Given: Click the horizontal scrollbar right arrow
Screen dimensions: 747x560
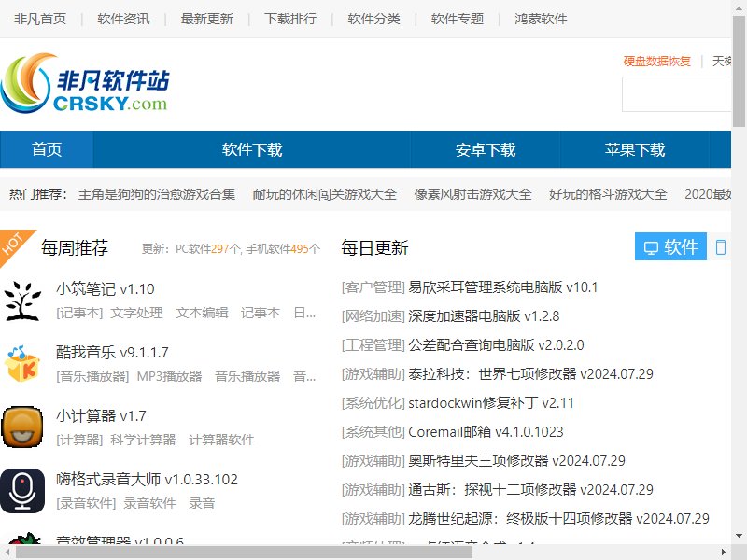Looking at the screenshot, I should click(724, 553).
